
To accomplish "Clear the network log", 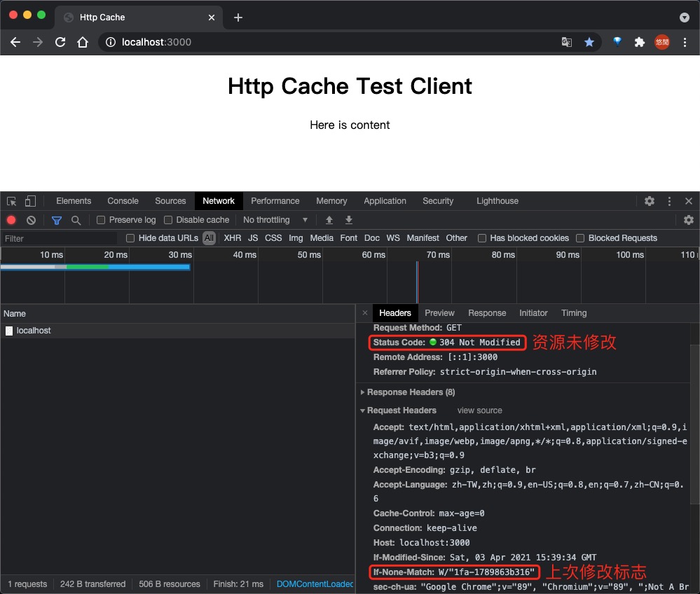I will tap(31, 219).
